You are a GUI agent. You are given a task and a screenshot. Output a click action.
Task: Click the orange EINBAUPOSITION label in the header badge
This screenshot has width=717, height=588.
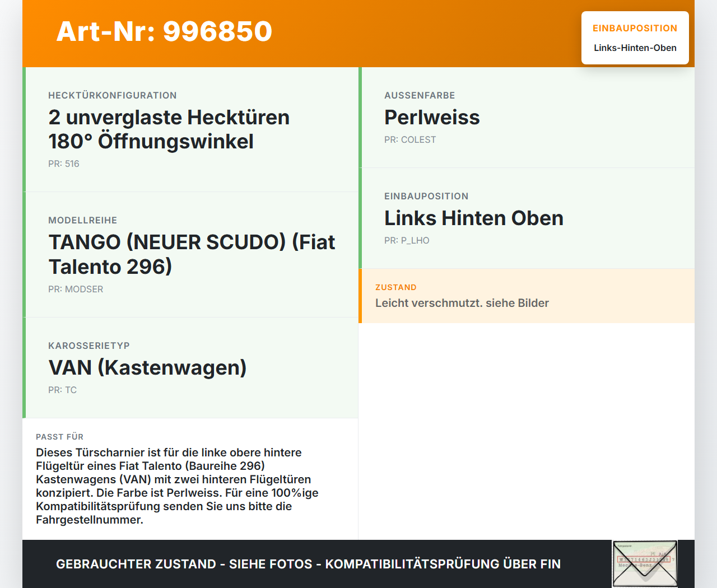pyautogui.click(x=635, y=28)
